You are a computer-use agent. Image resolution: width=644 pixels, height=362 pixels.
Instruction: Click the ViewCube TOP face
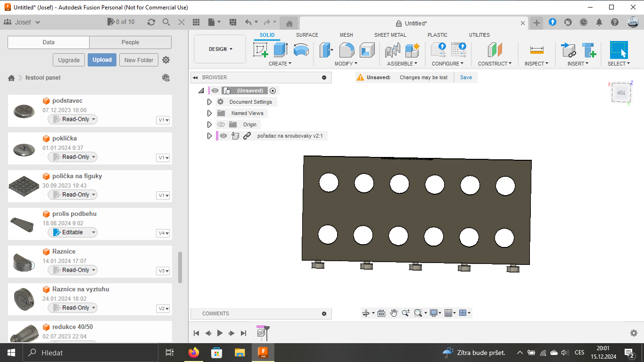[x=621, y=93]
